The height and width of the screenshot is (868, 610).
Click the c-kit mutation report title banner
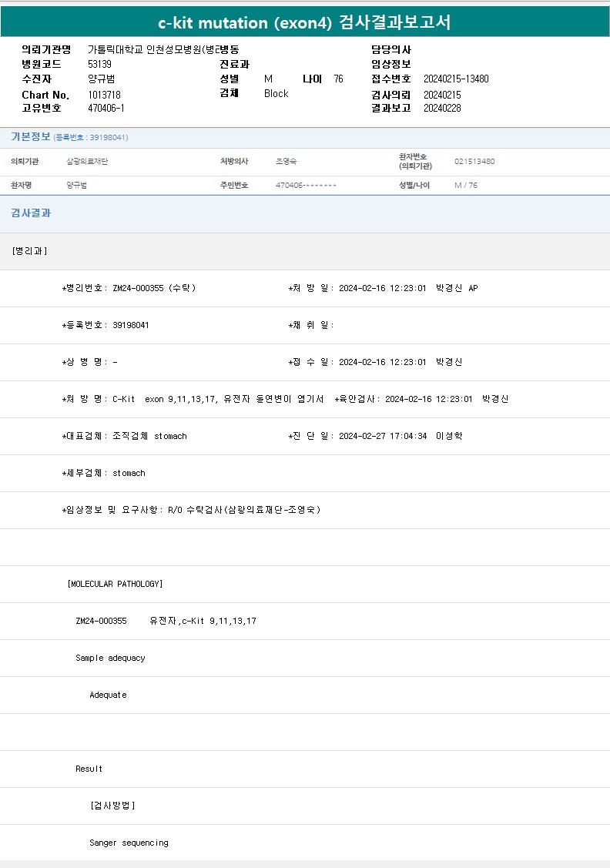pyautogui.click(x=304, y=22)
